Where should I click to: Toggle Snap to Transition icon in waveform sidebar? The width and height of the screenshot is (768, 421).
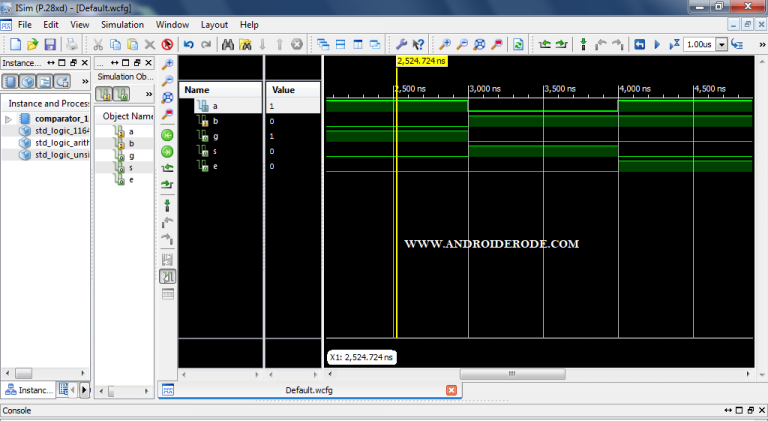coord(167,277)
